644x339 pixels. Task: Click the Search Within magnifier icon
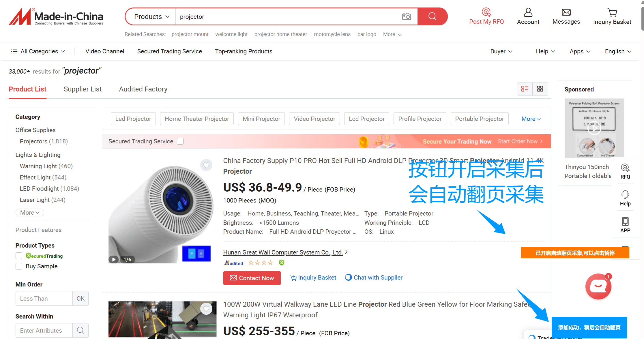point(80,330)
